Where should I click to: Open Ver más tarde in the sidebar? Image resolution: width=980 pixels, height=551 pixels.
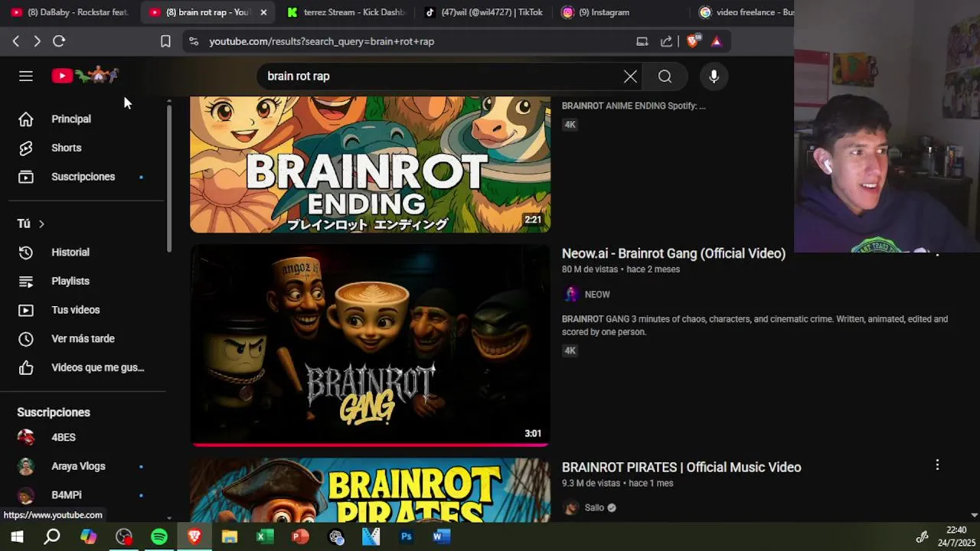[x=83, y=338]
